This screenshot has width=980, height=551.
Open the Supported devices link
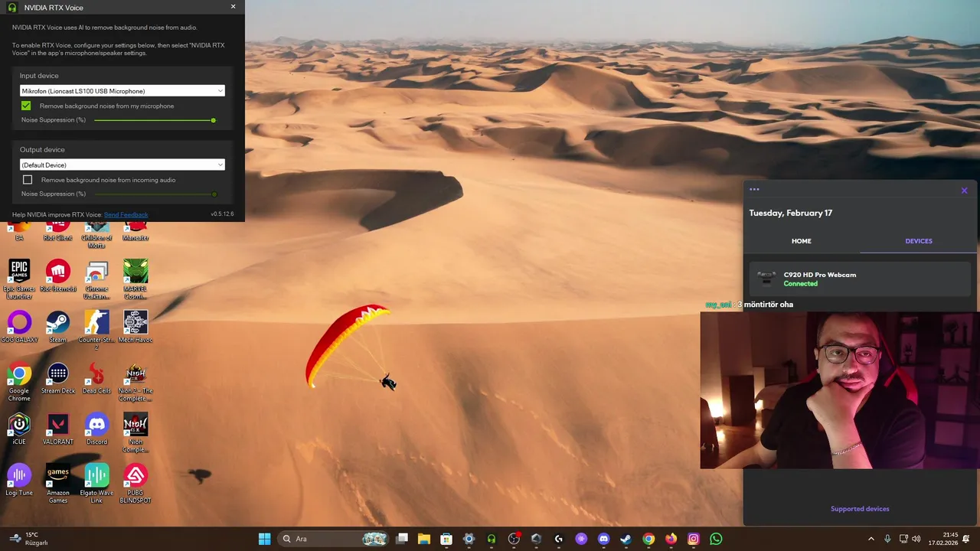(860, 509)
